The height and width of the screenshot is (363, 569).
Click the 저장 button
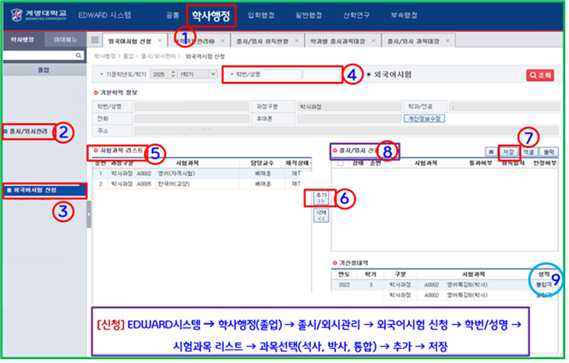point(509,152)
